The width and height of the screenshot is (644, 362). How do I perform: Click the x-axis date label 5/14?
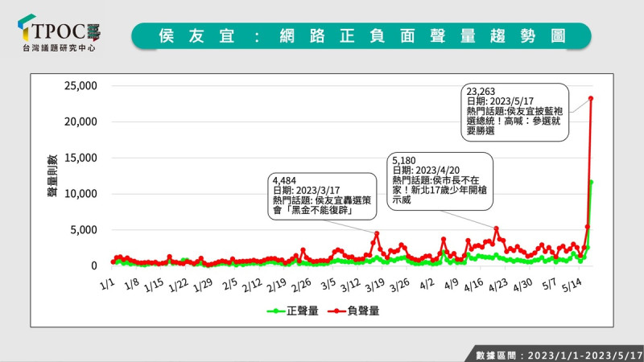point(572,286)
